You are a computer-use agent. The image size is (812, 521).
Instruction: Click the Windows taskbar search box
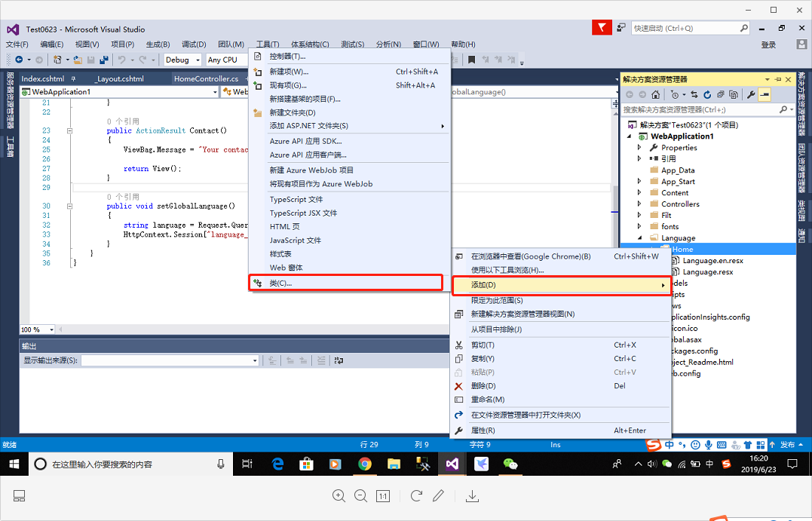(130, 464)
